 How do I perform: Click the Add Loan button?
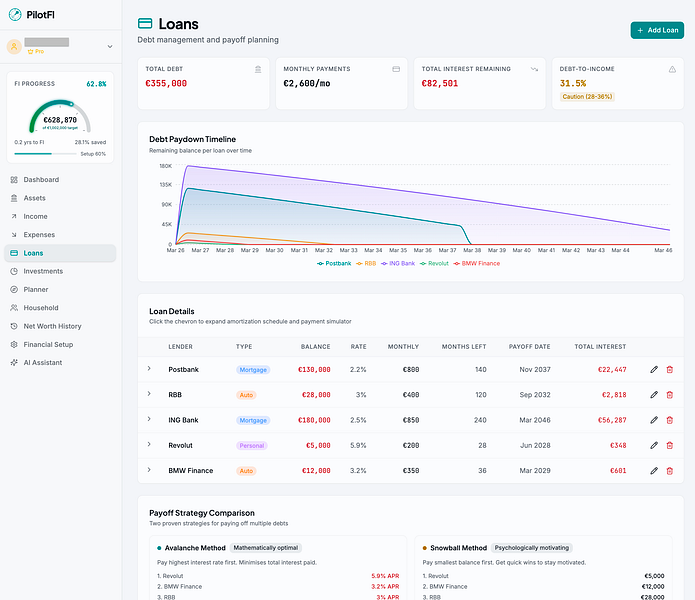coord(657,30)
